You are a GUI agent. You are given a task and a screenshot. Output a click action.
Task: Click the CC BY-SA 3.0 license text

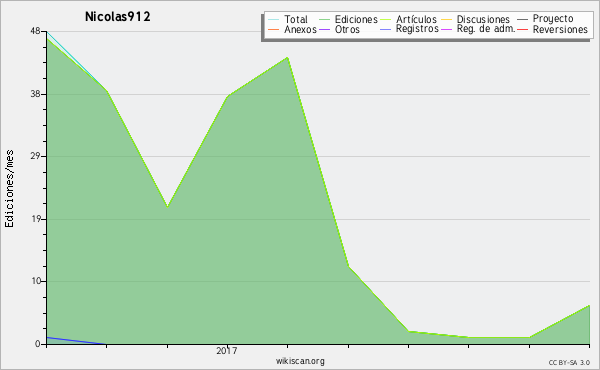pos(569,363)
